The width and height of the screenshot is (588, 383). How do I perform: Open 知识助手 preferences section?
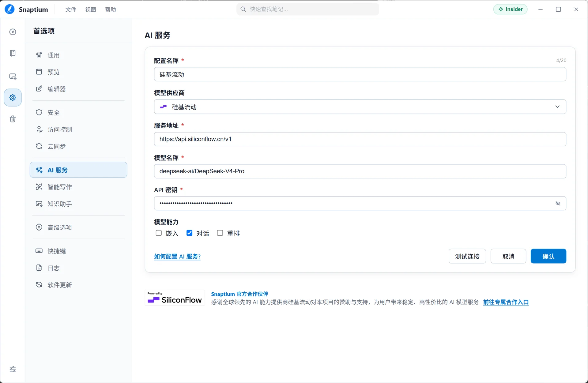[x=78, y=204]
